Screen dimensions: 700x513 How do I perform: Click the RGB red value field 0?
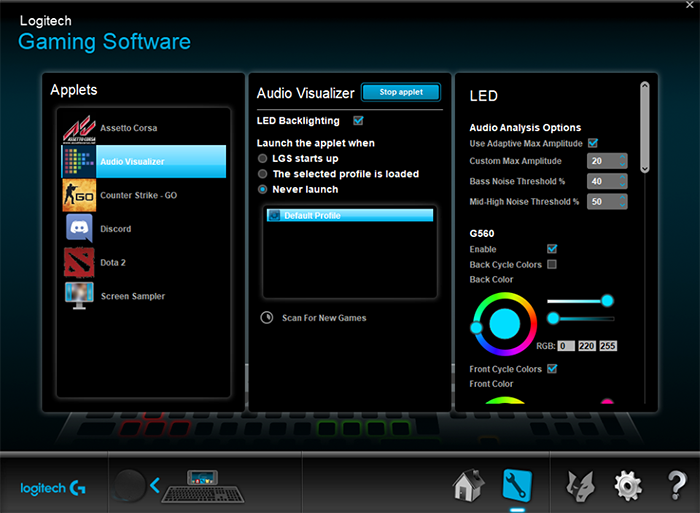tap(566, 346)
